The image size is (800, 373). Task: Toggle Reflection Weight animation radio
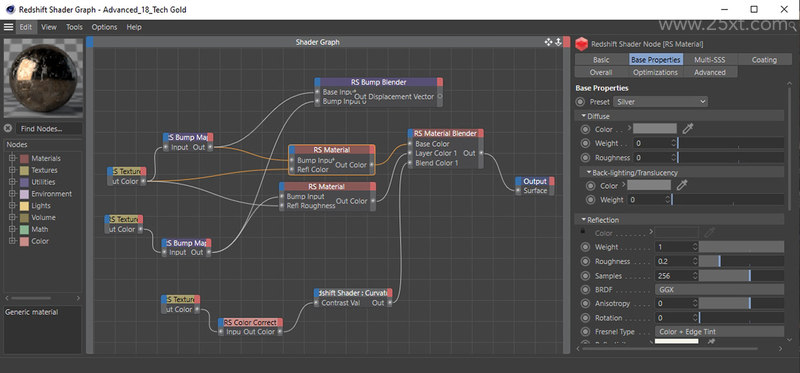585,247
